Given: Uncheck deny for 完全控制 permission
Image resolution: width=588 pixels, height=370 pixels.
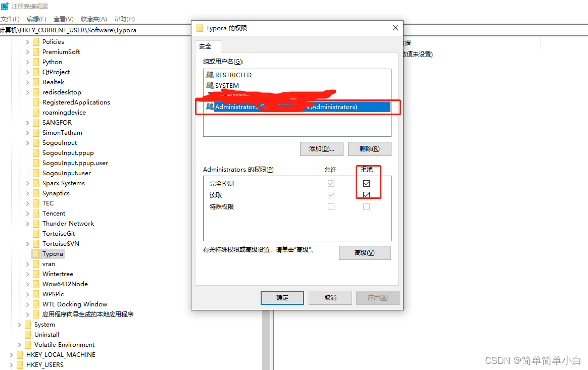Looking at the screenshot, I should pos(366,183).
